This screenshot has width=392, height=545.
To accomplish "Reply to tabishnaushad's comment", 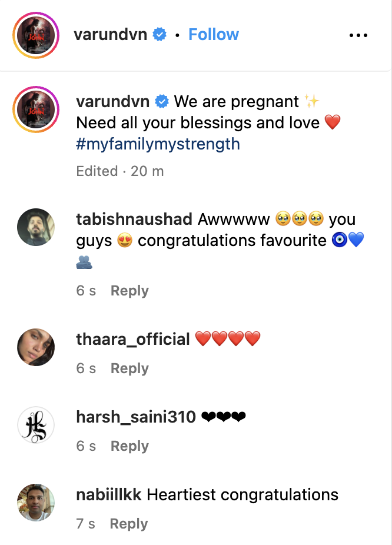I will click(x=129, y=291).
